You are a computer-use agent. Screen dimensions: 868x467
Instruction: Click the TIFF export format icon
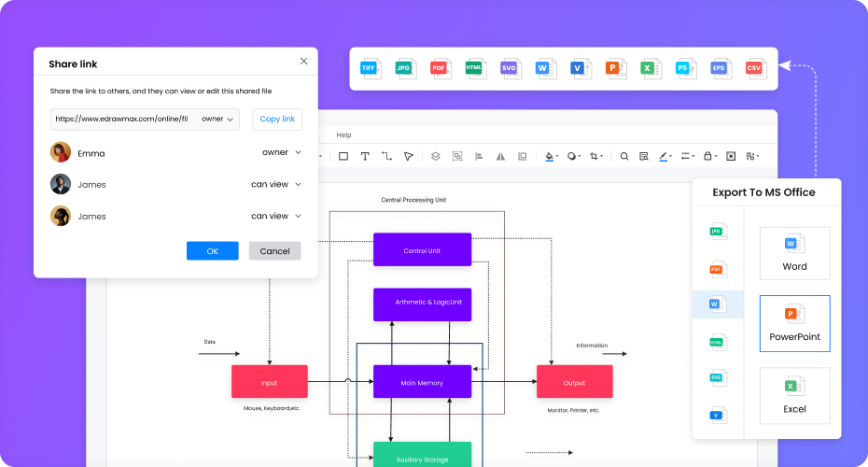pos(371,68)
